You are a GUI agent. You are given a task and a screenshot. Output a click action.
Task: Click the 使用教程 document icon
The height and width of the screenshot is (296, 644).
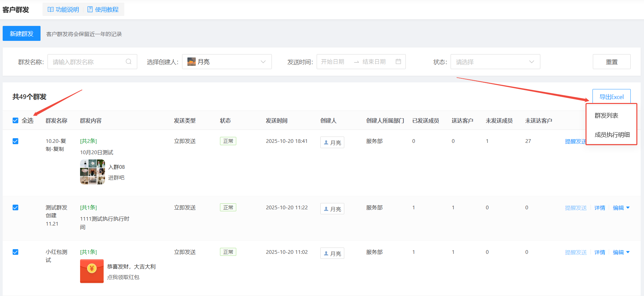90,10
